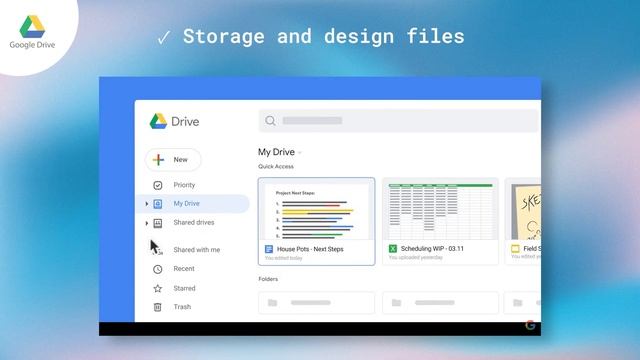Open the second folder under Folders
Viewport: 640px width, 360px height.
pyautogui.click(x=440, y=303)
